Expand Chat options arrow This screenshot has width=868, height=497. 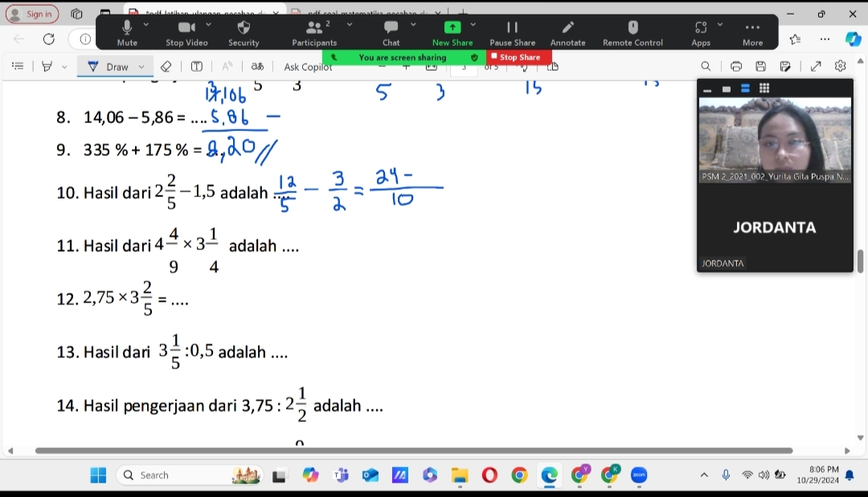point(413,25)
